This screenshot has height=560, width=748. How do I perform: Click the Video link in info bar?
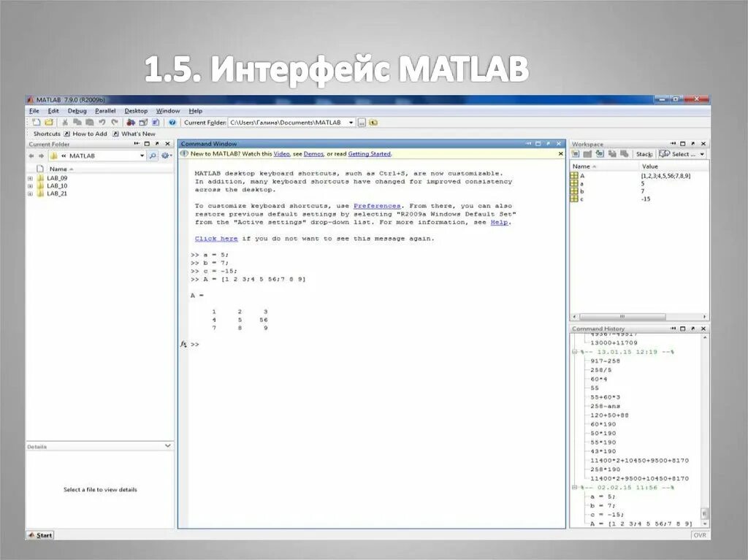(x=281, y=153)
